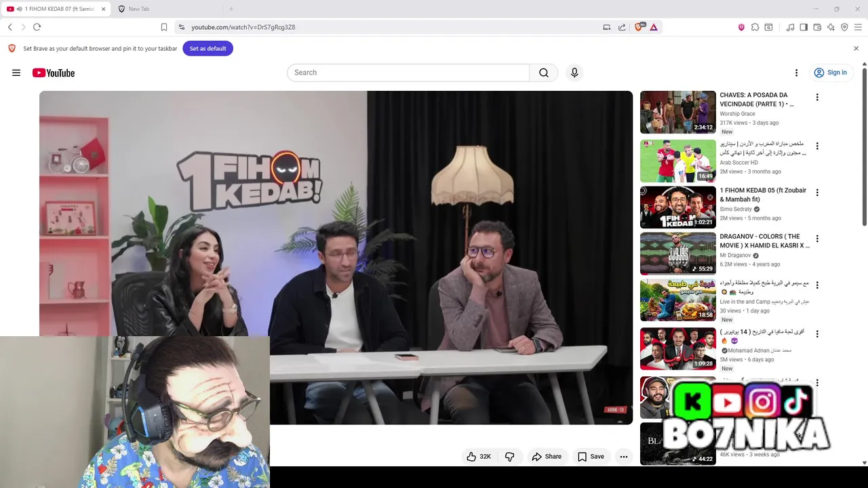The width and height of the screenshot is (868, 488).
Task: Toggle the browser sidebar panel
Action: [x=804, y=27]
